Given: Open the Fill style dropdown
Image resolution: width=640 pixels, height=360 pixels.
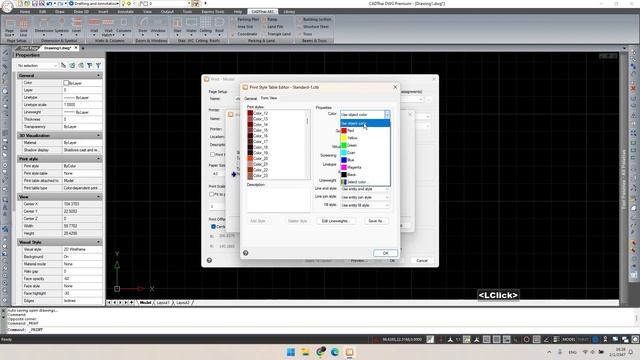Looking at the screenshot, I should [x=364, y=205].
